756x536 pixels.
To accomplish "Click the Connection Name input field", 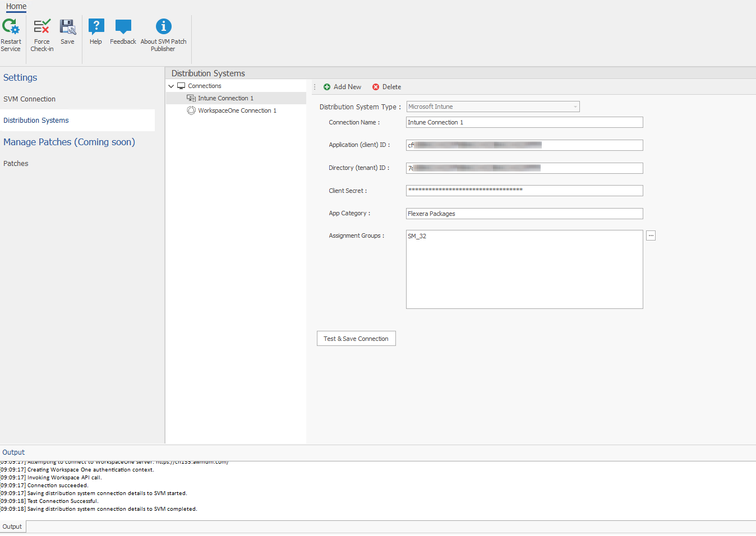I will pyautogui.click(x=524, y=122).
